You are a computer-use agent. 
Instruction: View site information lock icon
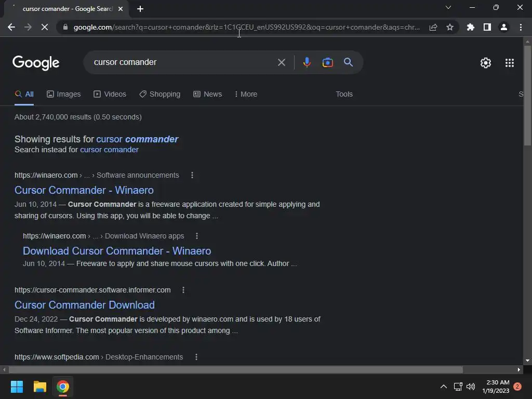[x=65, y=27]
